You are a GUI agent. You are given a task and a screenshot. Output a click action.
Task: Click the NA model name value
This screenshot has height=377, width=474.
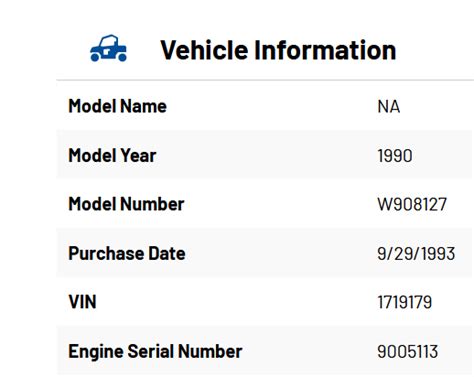click(389, 107)
